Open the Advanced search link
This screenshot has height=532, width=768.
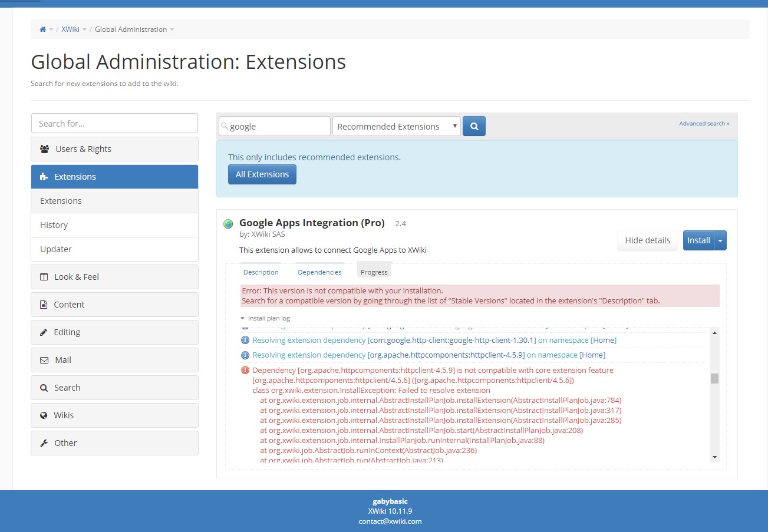coord(704,124)
